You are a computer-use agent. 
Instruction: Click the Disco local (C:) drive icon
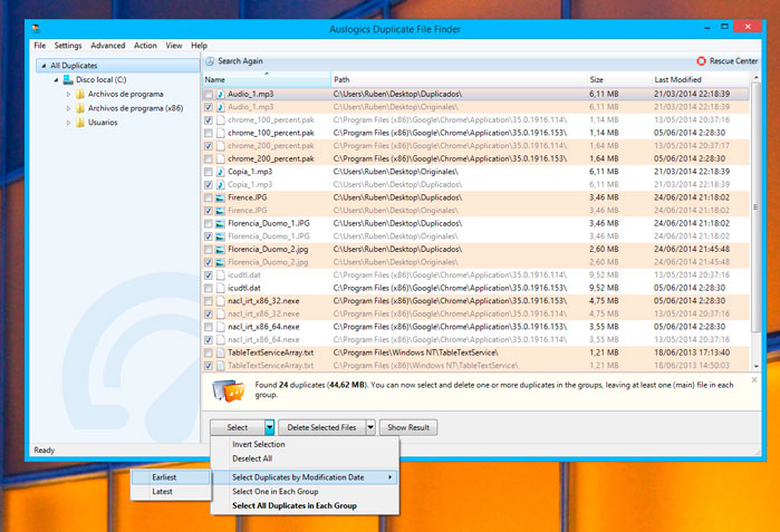click(x=68, y=80)
